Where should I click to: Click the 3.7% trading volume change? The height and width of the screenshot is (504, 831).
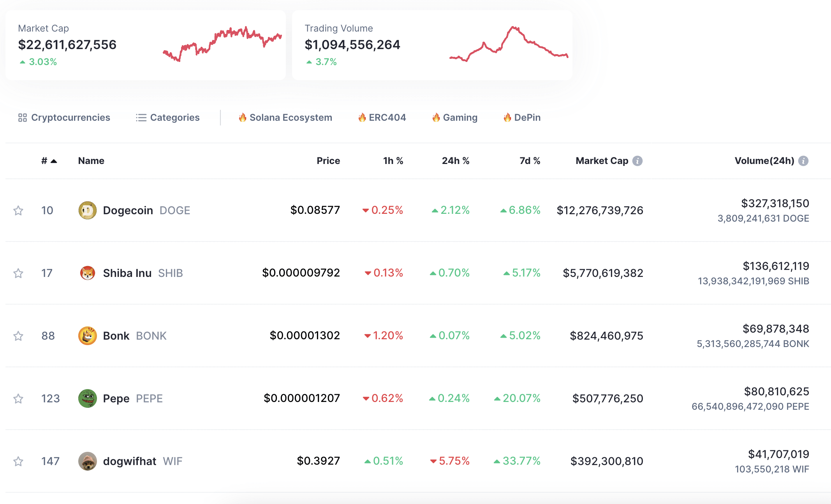pos(321,62)
